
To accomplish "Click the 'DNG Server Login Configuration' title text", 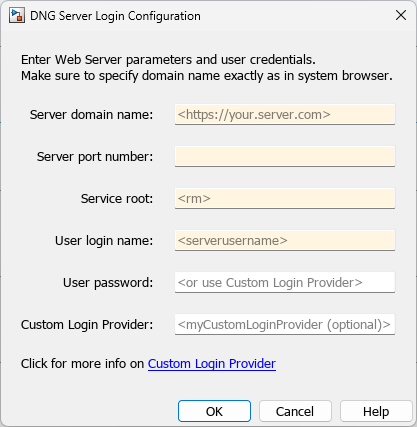I will point(115,16).
